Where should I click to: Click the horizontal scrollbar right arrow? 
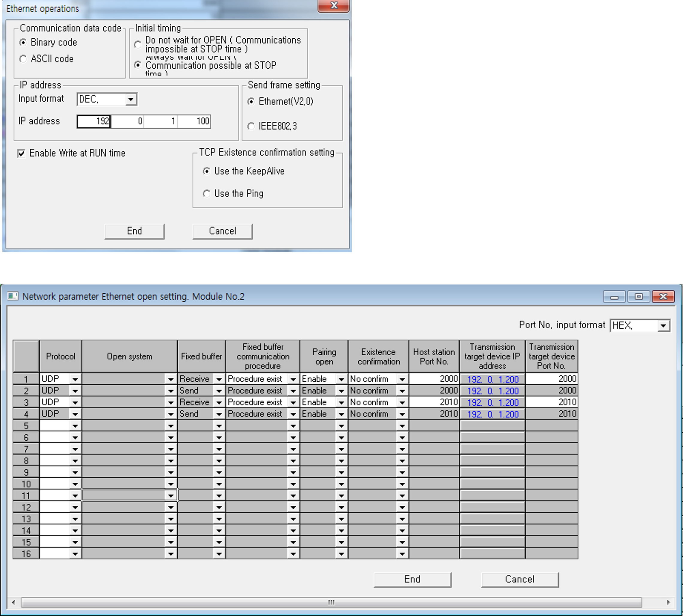[x=668, y=603]
